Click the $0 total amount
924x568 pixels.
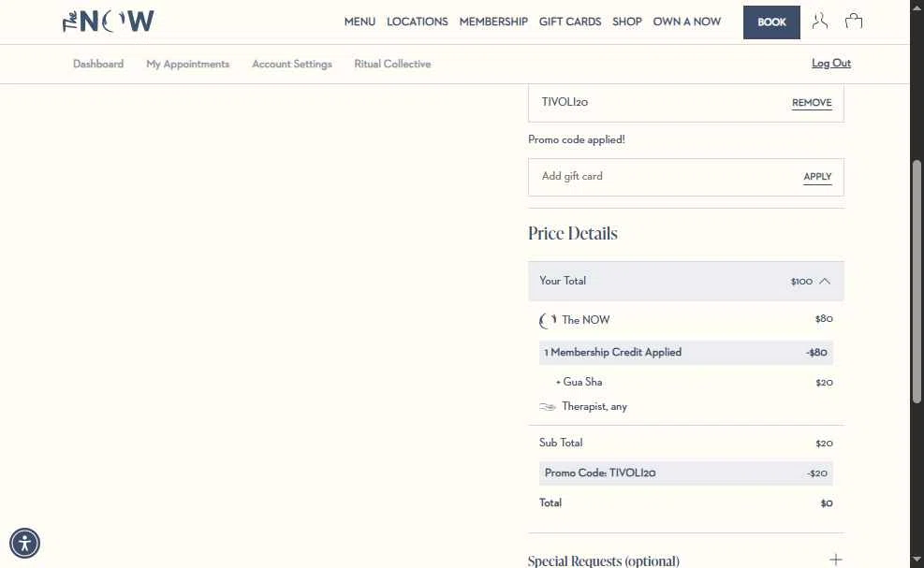tap(827, 503)
